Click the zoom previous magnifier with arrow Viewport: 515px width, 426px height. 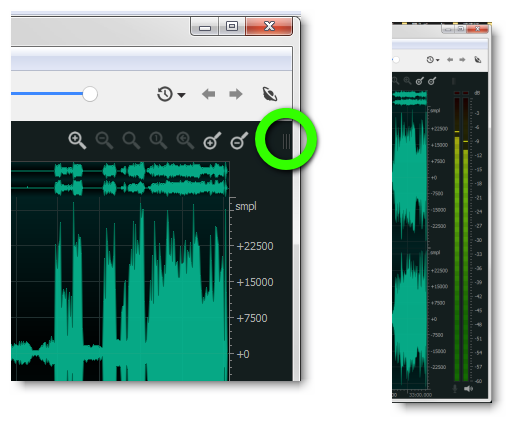(x=185, y=140)
